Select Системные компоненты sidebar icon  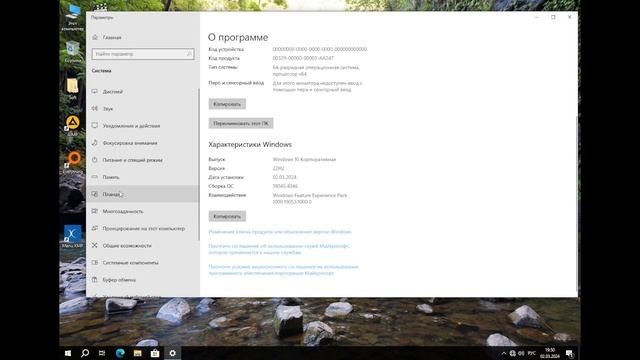tap(95, 263)
